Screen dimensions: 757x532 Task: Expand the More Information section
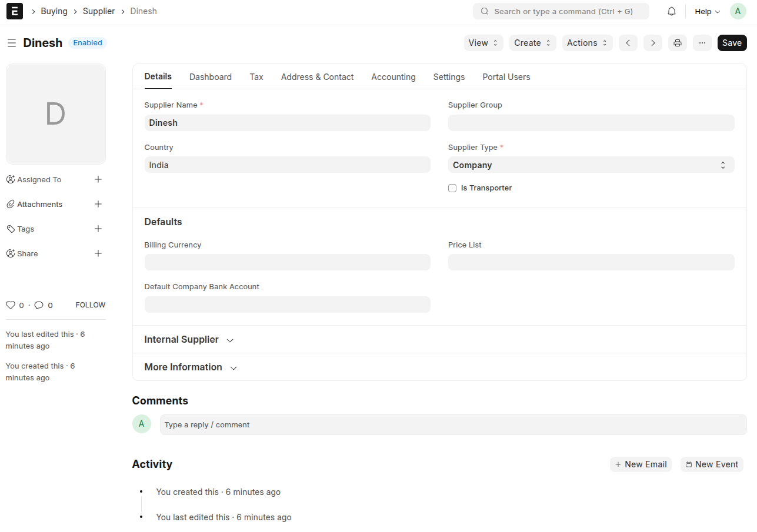pyautogui.click(x=191, y=367)
